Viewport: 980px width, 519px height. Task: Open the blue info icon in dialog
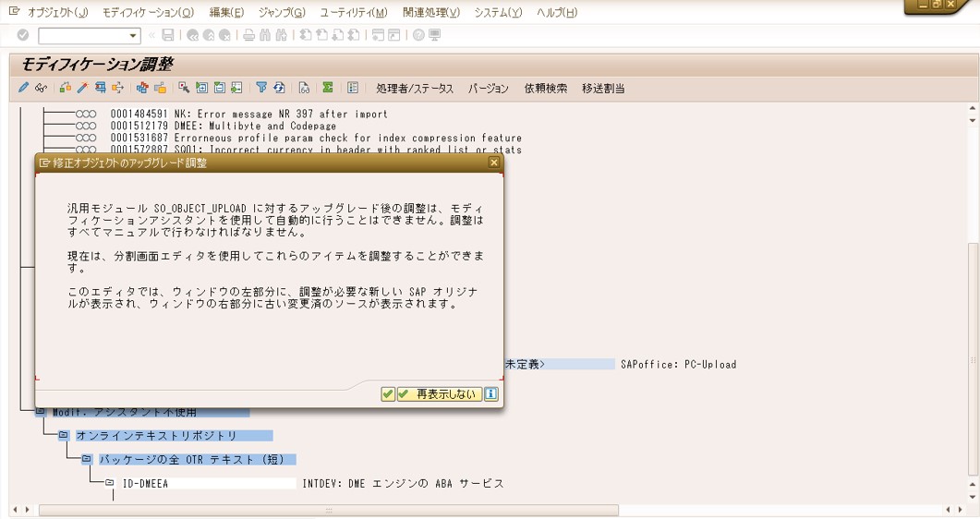(491, 394)
